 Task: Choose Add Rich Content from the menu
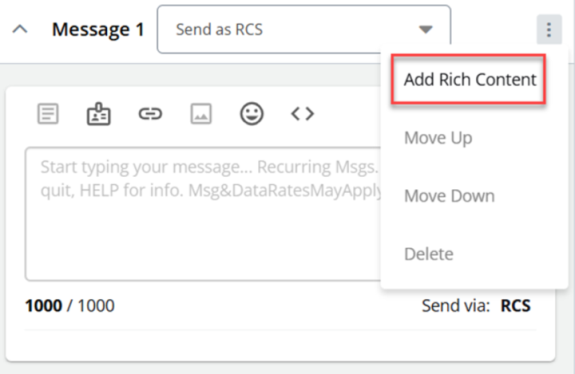pos(469,79)
